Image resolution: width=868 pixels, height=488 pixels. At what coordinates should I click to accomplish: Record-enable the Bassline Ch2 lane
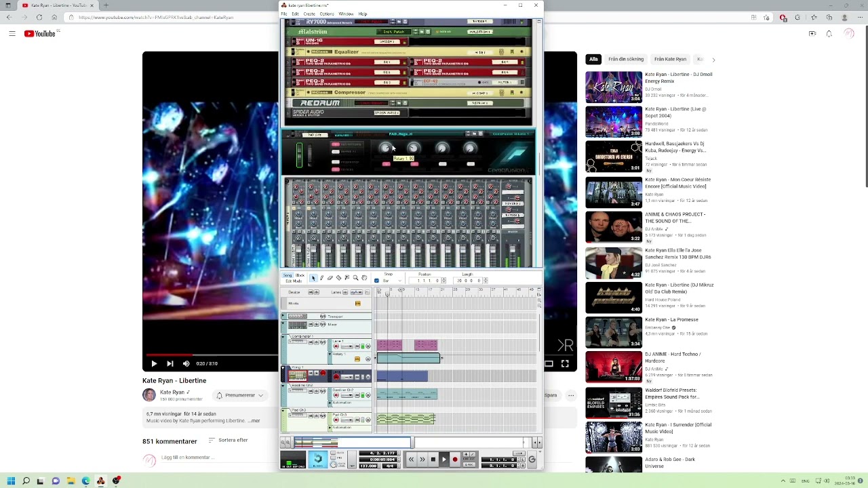click(336, 395)
